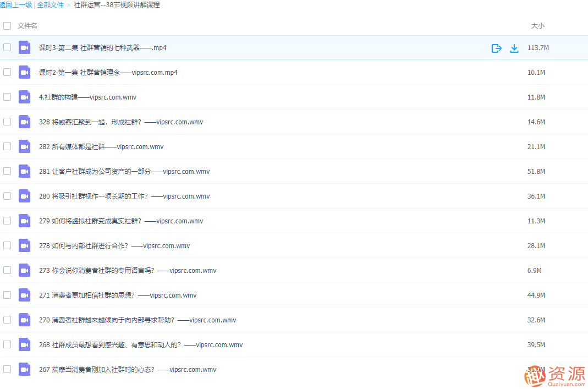Open file 4.社群的构建 wmv
This screenshot has width=588, height=389.
click(x=88, y=97)
